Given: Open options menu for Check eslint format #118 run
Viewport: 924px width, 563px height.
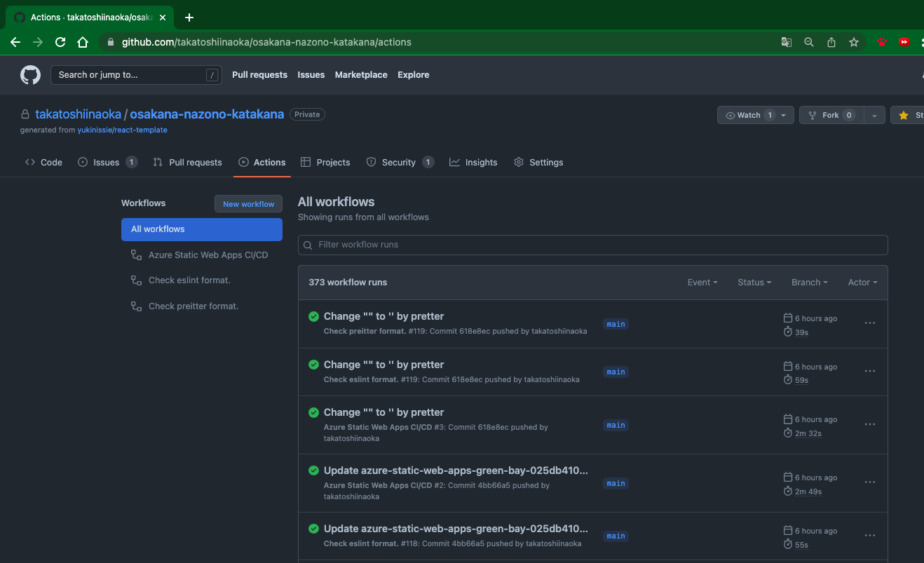Looking at the screenshot, I should pos(870,536).
